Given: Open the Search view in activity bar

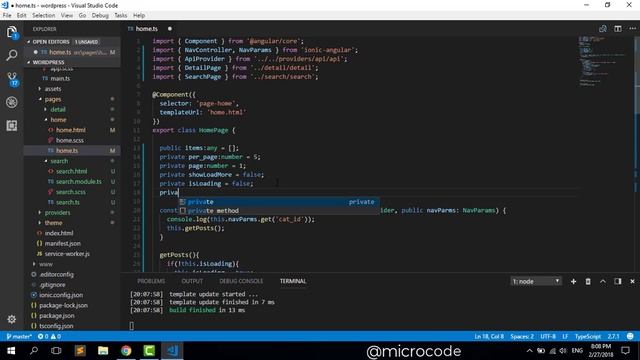Looking at the screenshot, I should (12, 55).
